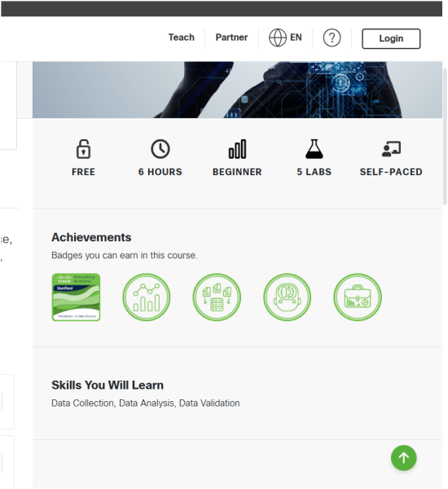Click the green back-to-top arrow button
This screenshot has width=448, height=489.
tap(404, 458)
